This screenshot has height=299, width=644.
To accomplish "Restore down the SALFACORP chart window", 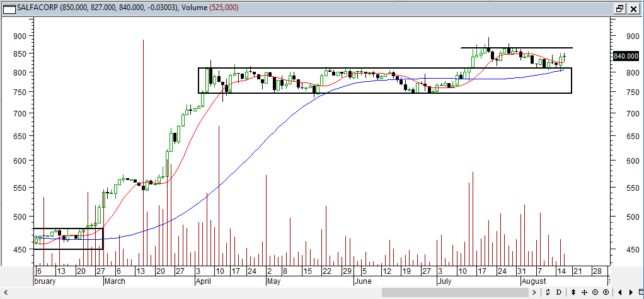I will [x=619, y=8].
